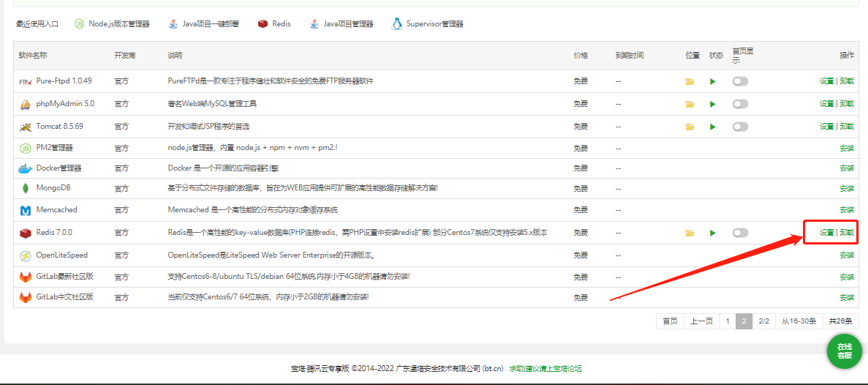
Task: Open settings for phpMyAdmin 5.0
Action: click(x=826, y=104)
